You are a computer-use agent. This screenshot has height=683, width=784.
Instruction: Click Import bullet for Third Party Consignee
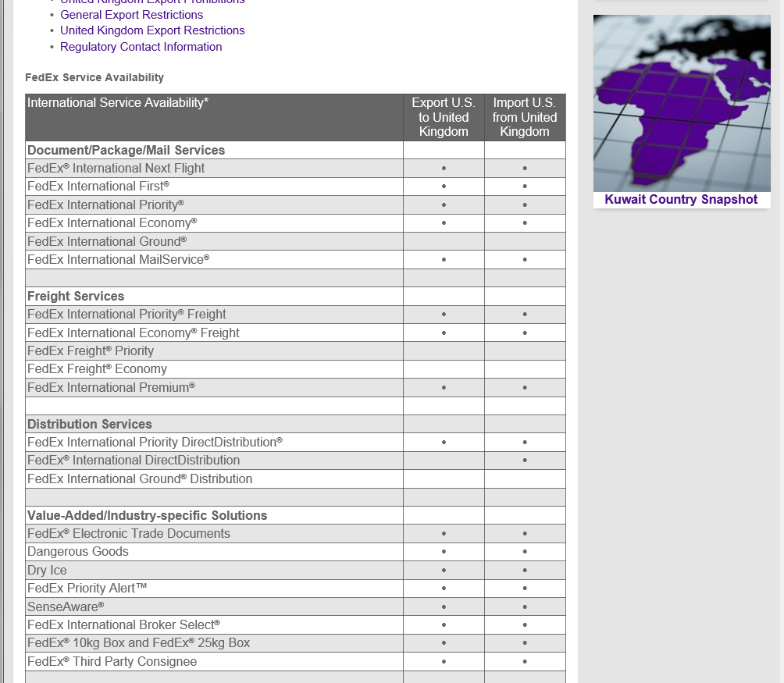point(525,661)
